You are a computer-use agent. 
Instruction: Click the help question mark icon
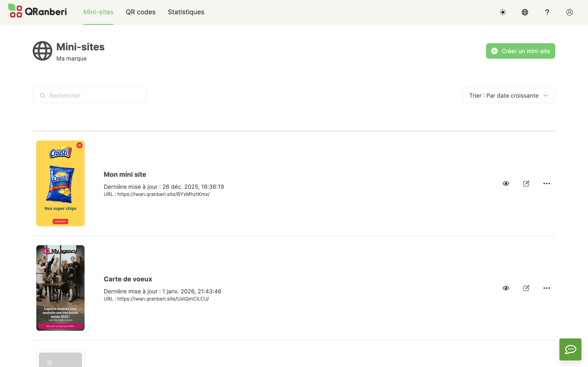pyautogui.click(x=547, y=12)
